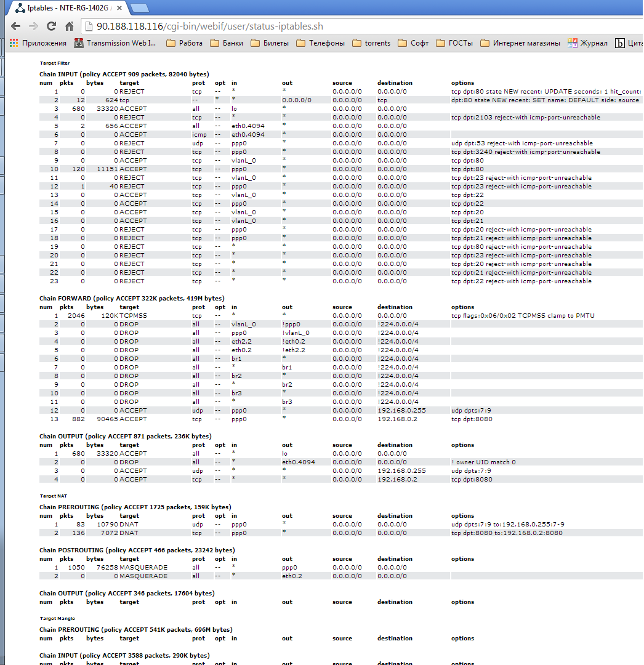Click the 'Target NAT' label

click(54, 496)
